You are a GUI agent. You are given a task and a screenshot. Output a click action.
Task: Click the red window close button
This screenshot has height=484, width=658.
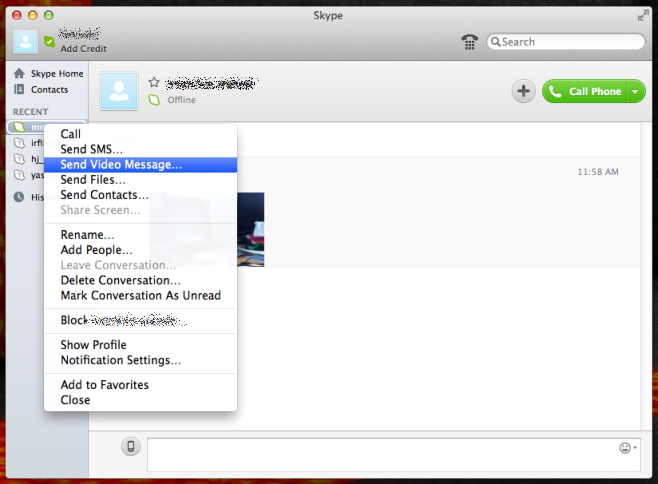(17, 16)
